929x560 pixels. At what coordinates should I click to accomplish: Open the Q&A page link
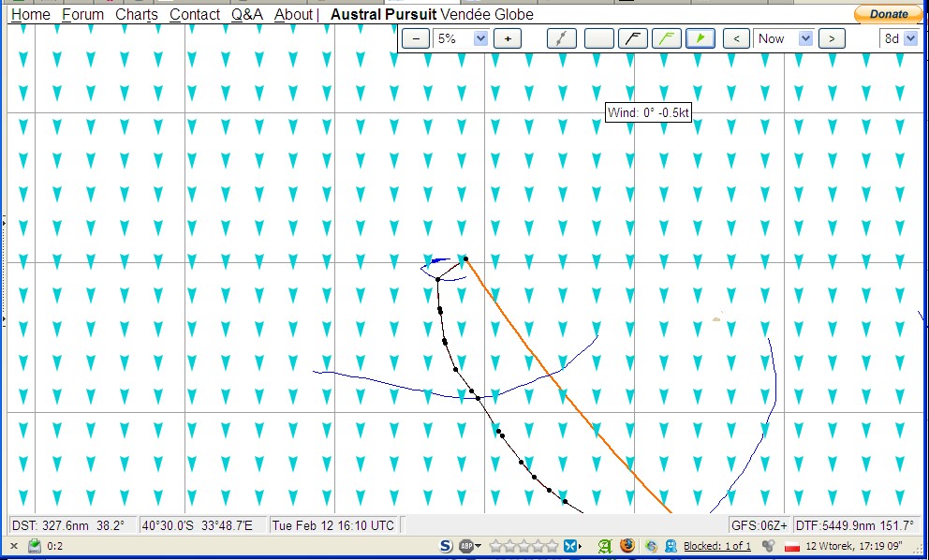pyautogui.click(x=247, y=14)
